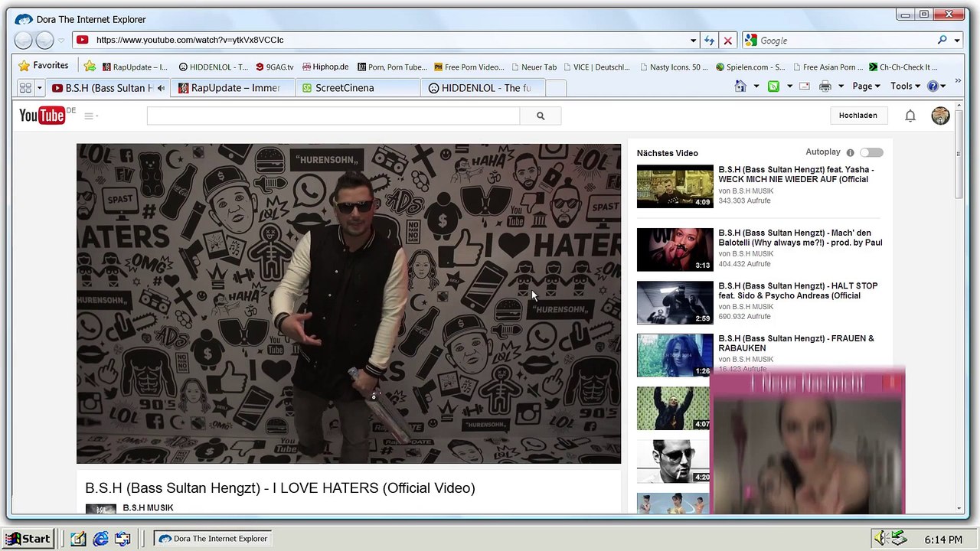Select the B.S.H (Bass Sultan H tab
Viewport: 980px width, 551px height.
[x=108, y=88]
